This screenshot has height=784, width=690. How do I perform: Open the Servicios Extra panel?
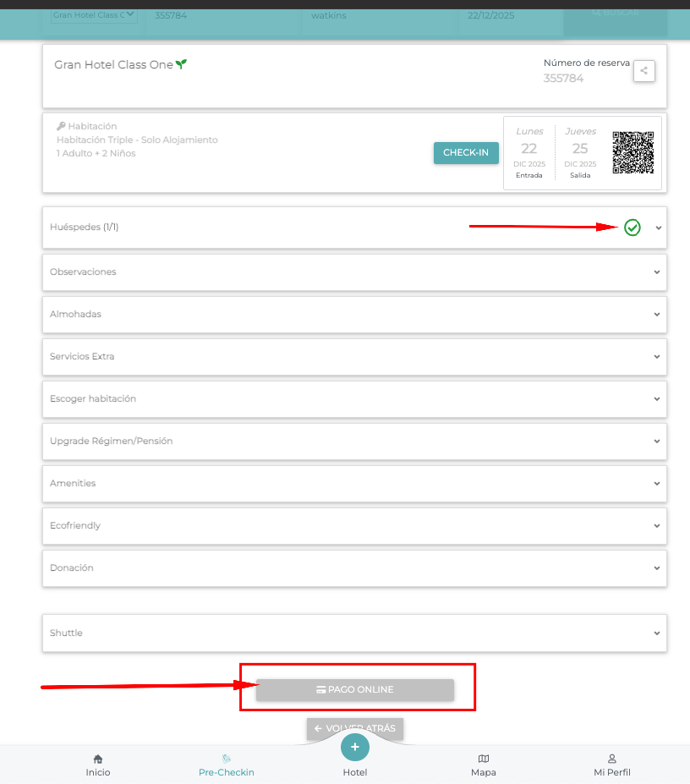point(354,357)
